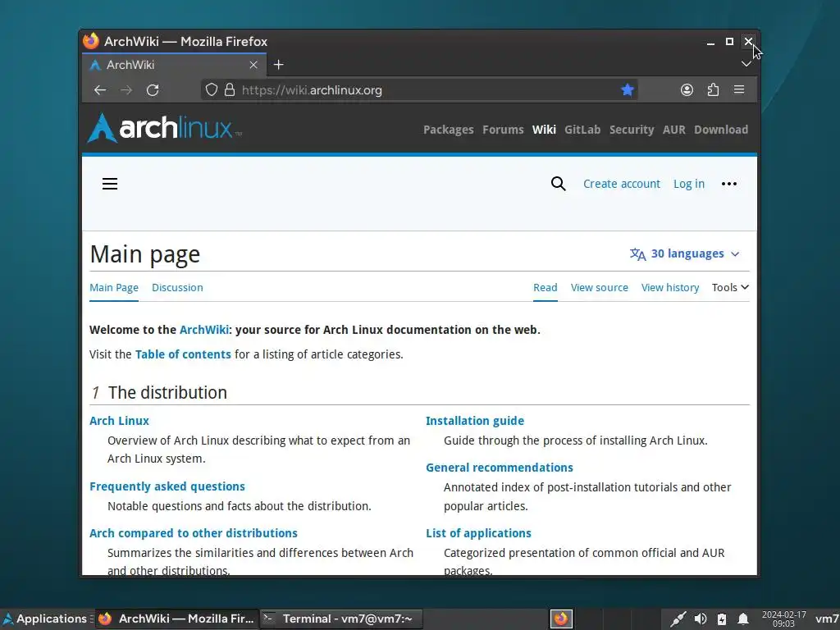The width and height of the screenshot is (840, 630).
Task: Click the battery power tray icon
Action: tap(722, 619)
